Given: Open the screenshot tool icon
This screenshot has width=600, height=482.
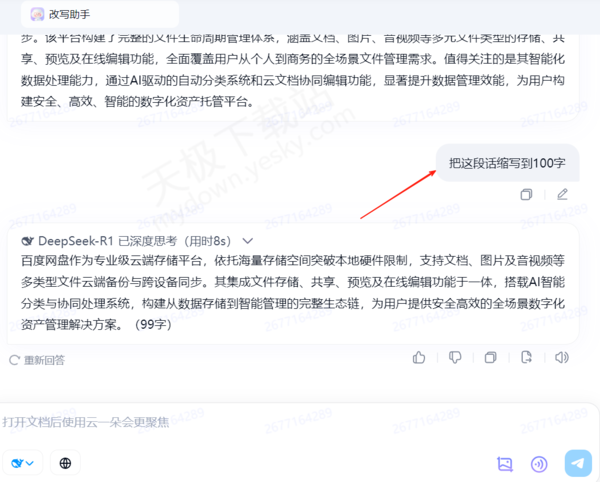Looking at the screenshot, I should click(x=505, y=464).
